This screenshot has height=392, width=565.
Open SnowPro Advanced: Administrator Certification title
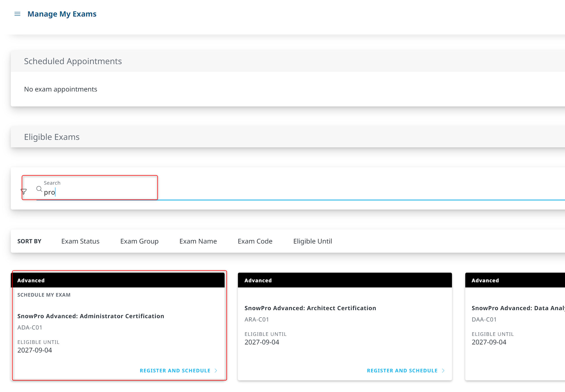coord(91,316)
